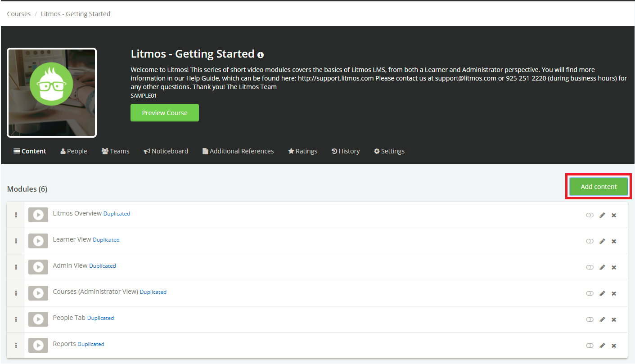The height and width of the screenshot is (364, 635).
Task: Open the course Settings tab
Action: pyautogui.click(x=389, y=151)
